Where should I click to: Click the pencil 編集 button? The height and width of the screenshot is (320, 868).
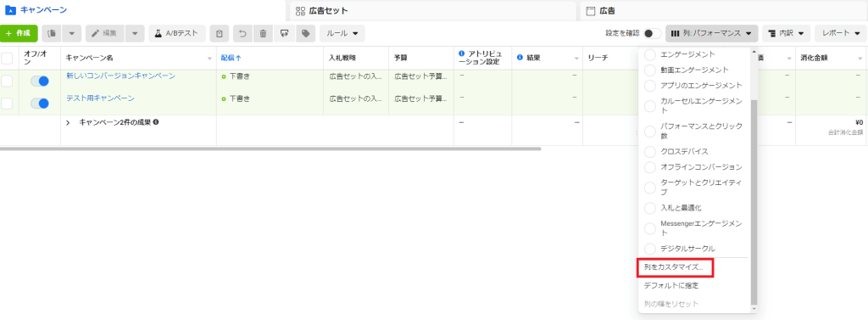104,33
